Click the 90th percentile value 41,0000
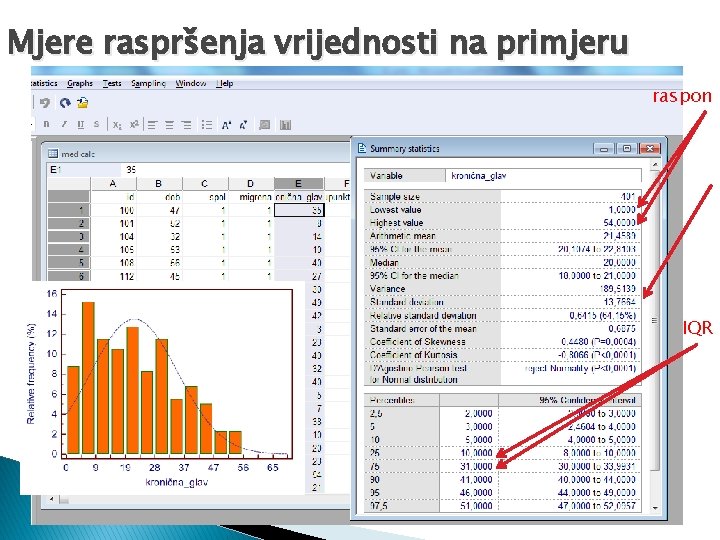The width and height of the screenshot is (720, 540). (x=476, y=479)
